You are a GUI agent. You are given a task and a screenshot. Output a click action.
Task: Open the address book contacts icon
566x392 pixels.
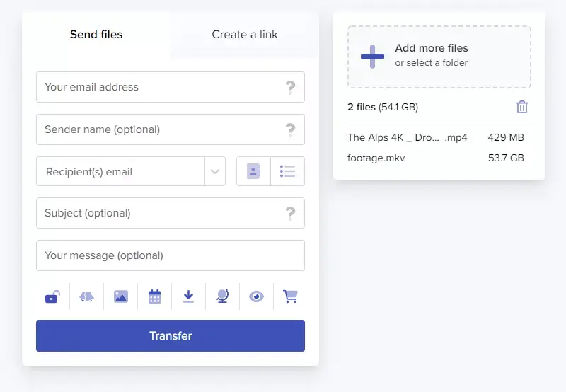253,171
